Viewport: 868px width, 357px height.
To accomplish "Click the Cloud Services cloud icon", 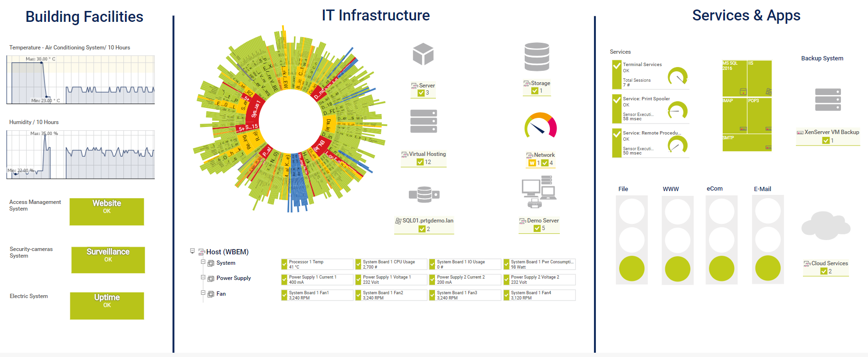I will coord(825,226).
